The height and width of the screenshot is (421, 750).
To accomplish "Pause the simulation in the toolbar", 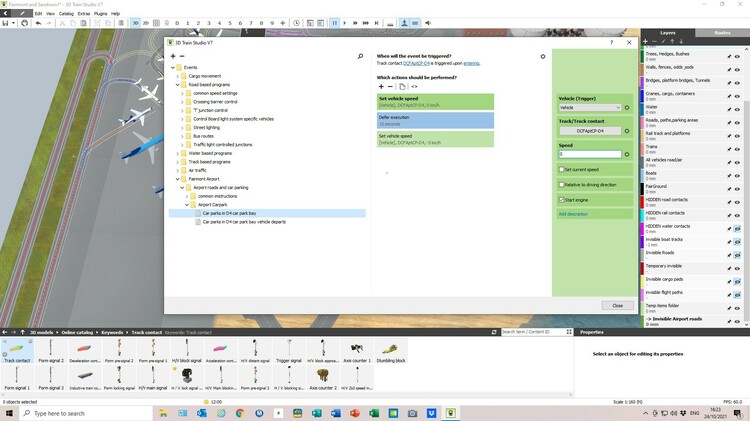I will click(x=335, y=22).
